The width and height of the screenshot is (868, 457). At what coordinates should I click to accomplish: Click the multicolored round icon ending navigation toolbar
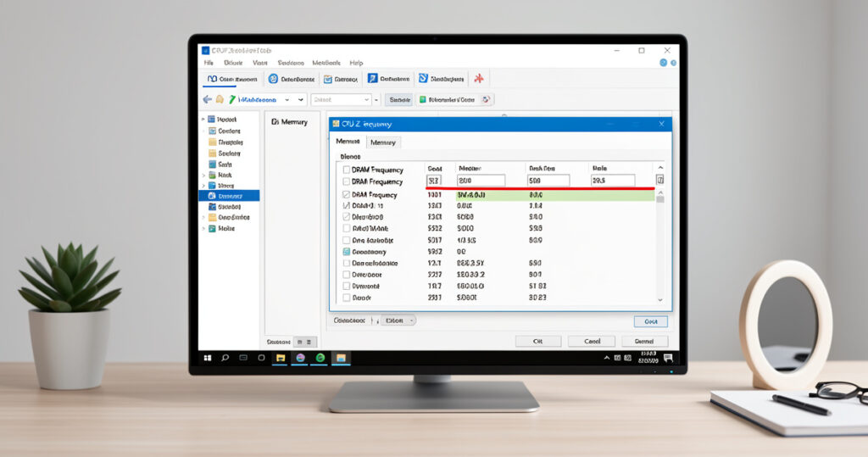486,100
